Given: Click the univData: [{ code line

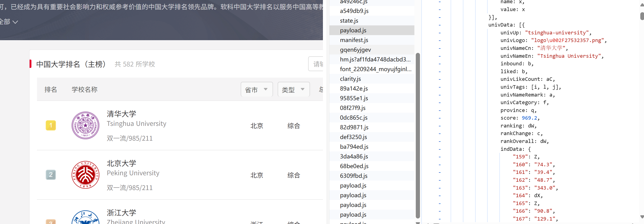Looking at the screenshot, I should pyautogui.click(x=506, y=25).
